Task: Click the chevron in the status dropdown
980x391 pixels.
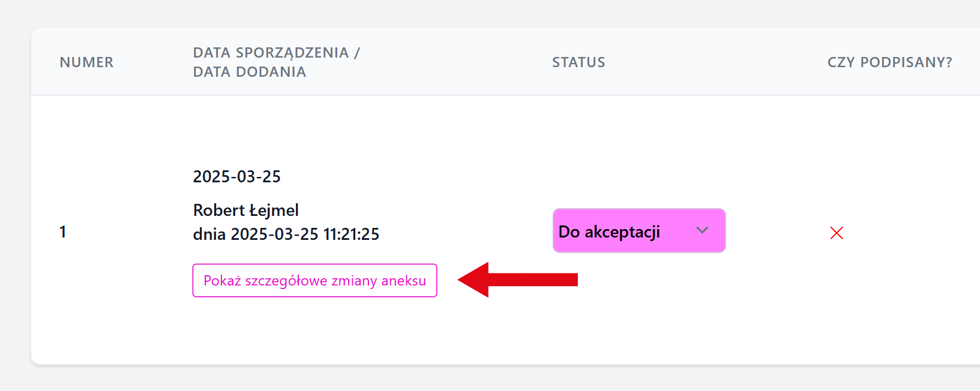Action: point(702,230)
